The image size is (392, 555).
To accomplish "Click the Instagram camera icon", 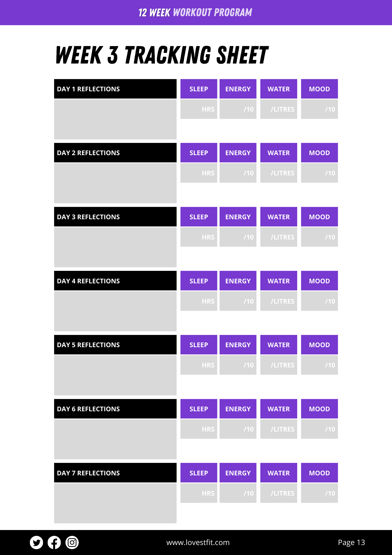I will click(72, 543).
